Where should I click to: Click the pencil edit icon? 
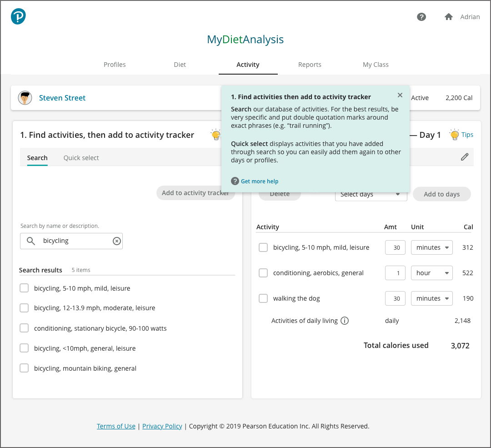pos(464,157)
